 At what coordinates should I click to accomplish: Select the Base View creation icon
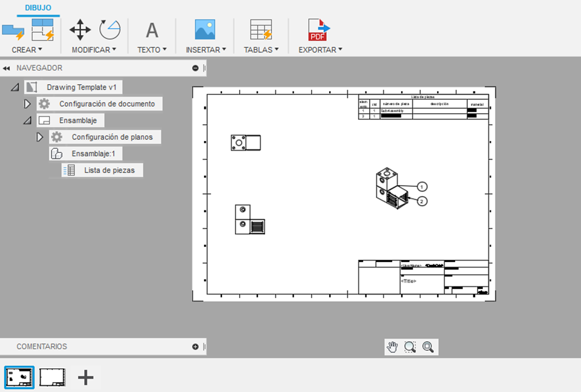(13, 32)
